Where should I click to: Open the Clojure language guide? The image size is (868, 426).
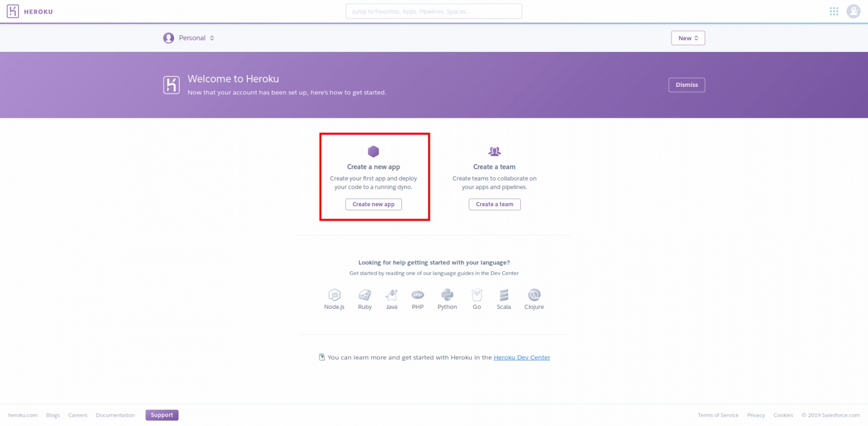(534, 300)
